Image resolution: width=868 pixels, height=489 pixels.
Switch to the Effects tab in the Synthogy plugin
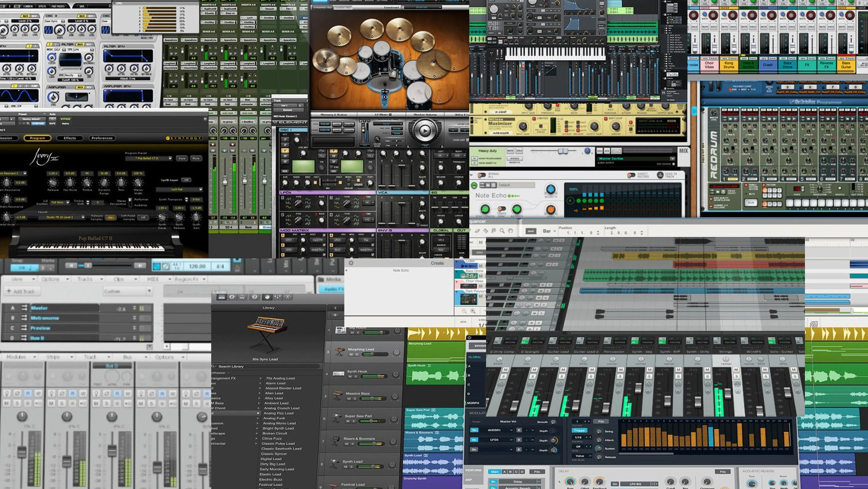click(69, 138)
